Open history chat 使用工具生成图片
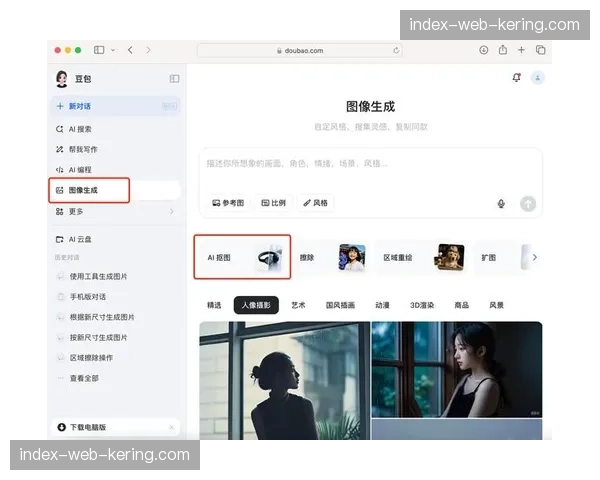 tap(98, 276)
